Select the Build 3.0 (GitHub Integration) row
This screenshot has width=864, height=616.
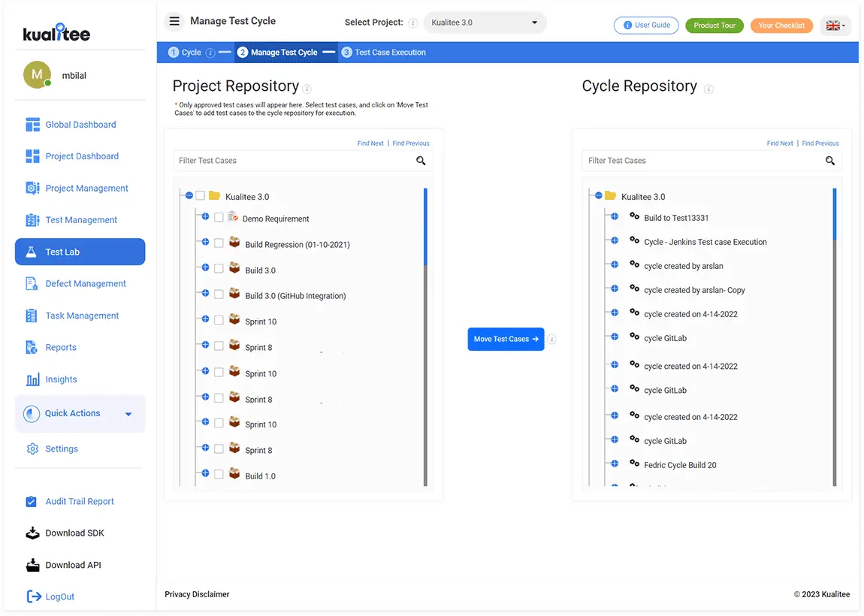click(x=295, y=296)
